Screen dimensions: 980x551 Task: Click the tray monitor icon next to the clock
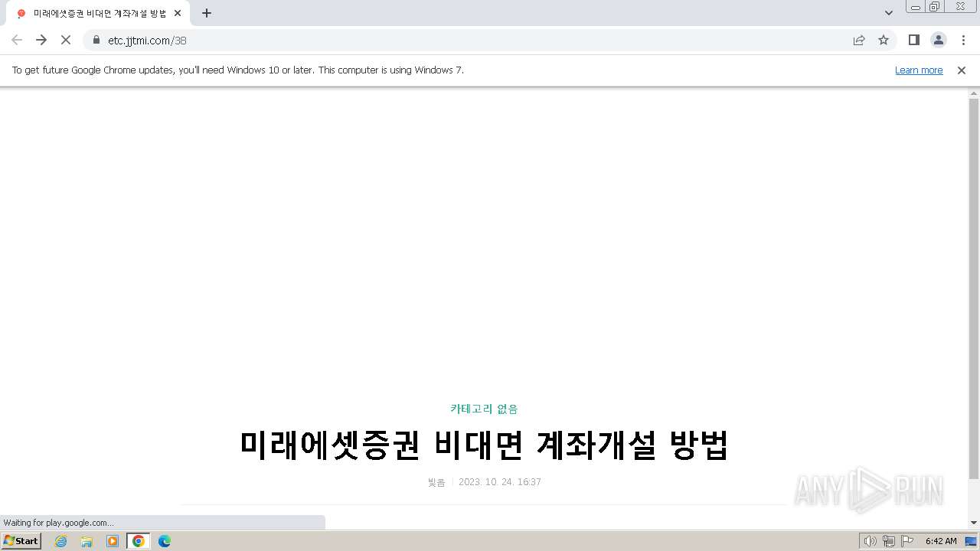pyautogui.click(x=971, y=541)
